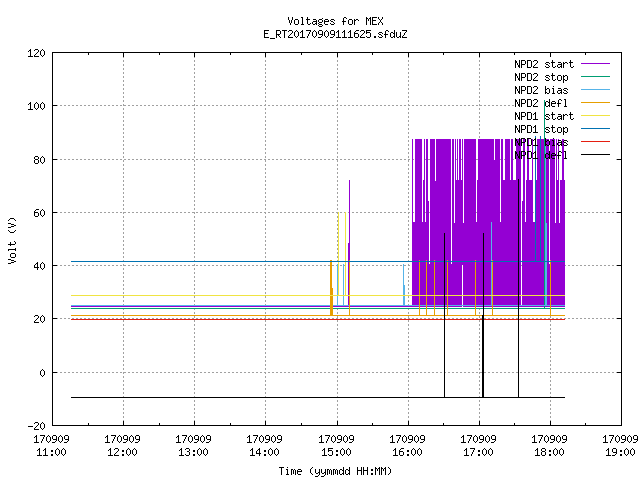Click the y-axis tick label -20
This screenshot has height=480, width=640.
36,426
